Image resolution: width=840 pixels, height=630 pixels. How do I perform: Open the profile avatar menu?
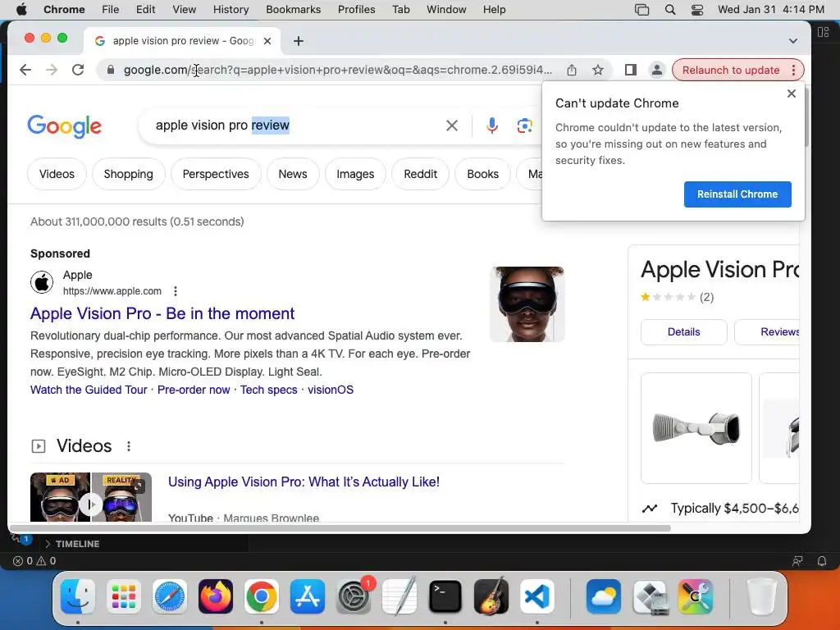[x=657, y=70]
